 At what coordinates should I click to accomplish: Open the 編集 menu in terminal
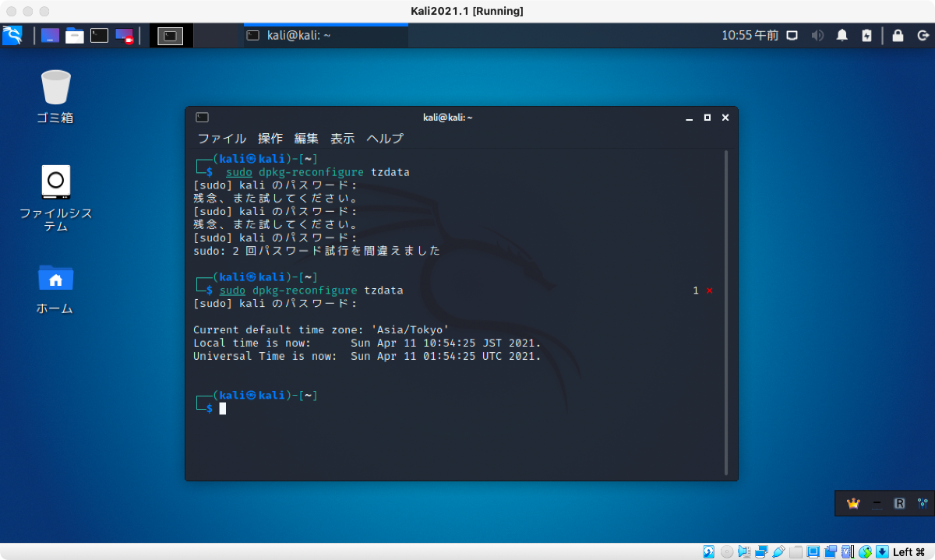(x=306, y=139)
